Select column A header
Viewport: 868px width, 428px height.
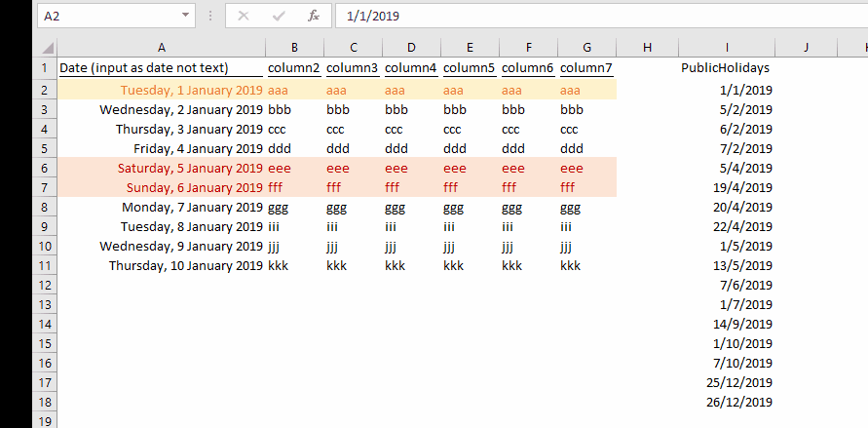point(161,48)
